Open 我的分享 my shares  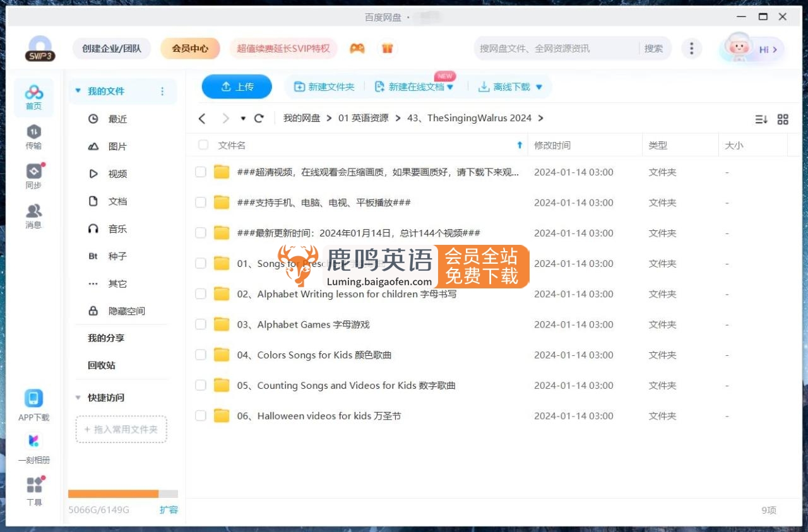pyautogui.click(x=106, y=338)
